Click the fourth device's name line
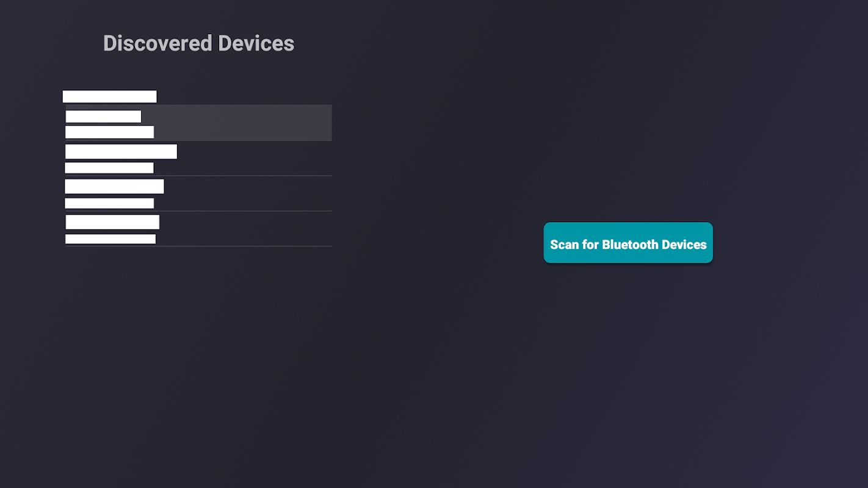The height and width of the screenshot is (488, 868). [112, 222]
